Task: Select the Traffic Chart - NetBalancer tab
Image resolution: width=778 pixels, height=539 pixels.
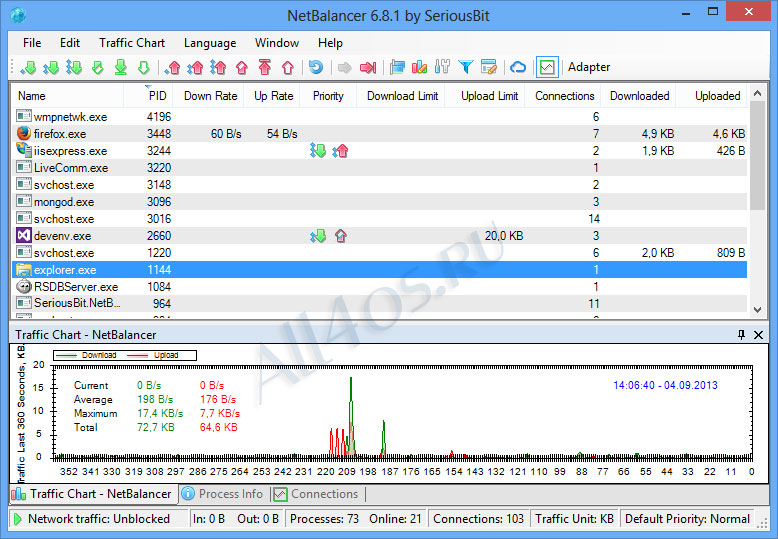Action: pyautogui.click(x=92, y=494)
